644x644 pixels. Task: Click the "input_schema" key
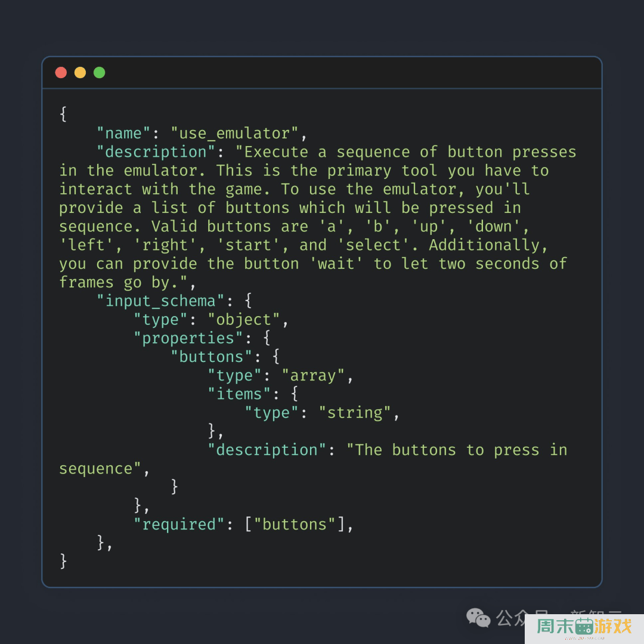160,301
